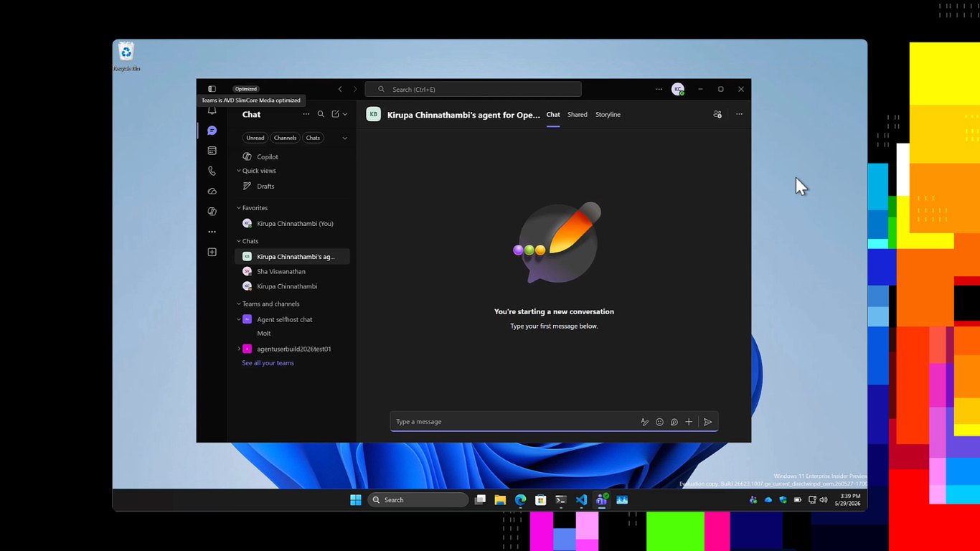Open the Sha Viswanathan chat
The height and width of the screenshot is (551, 980).
(x=293, y=271)
